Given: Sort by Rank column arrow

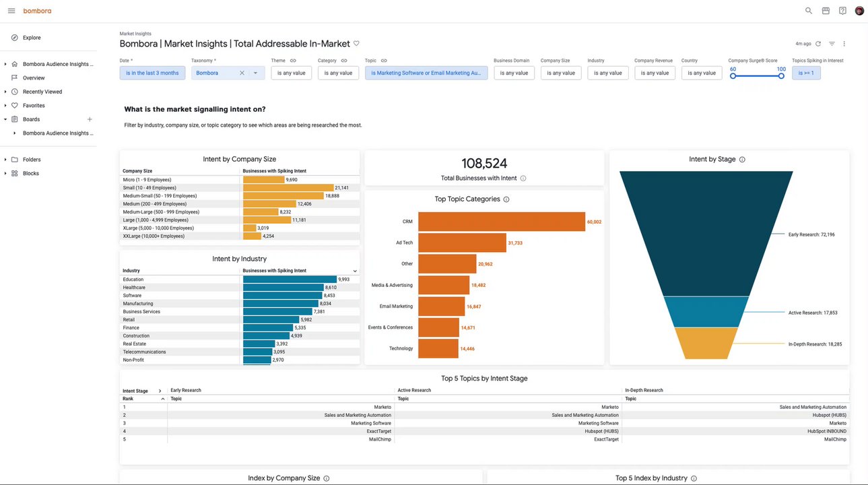Looking at the screenshot, I should [162, 399].
